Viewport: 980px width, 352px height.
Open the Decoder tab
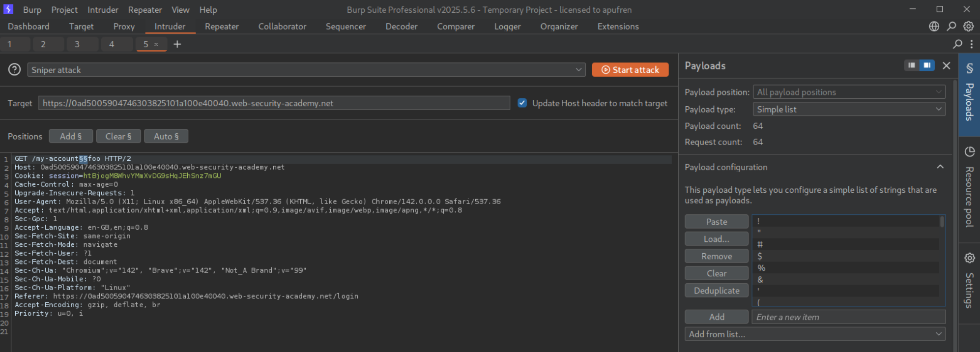tap(401, 27)
